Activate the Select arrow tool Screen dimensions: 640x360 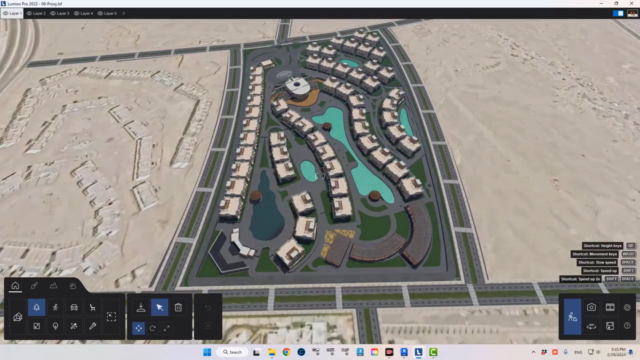click(x=160, y=307)
